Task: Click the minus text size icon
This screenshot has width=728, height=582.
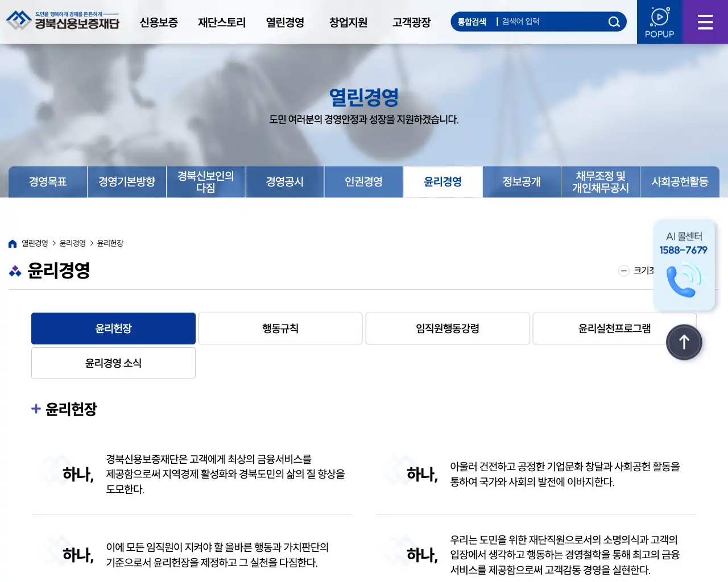Action: (x=624, y=271)
